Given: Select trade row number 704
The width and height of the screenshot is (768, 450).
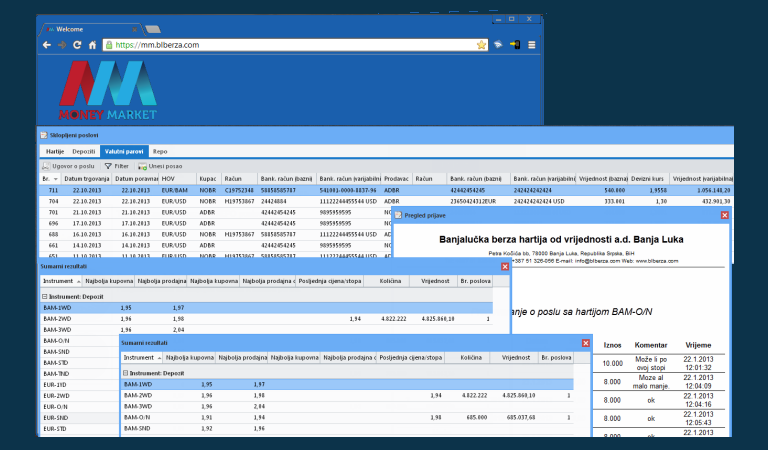Looking at the screenshot, I should [x=386, y=201].
